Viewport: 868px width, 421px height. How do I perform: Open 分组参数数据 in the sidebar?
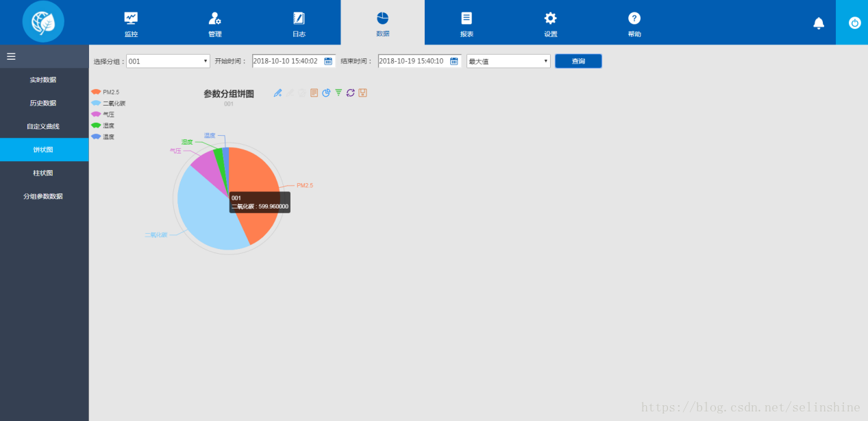[x=44, y=196]
